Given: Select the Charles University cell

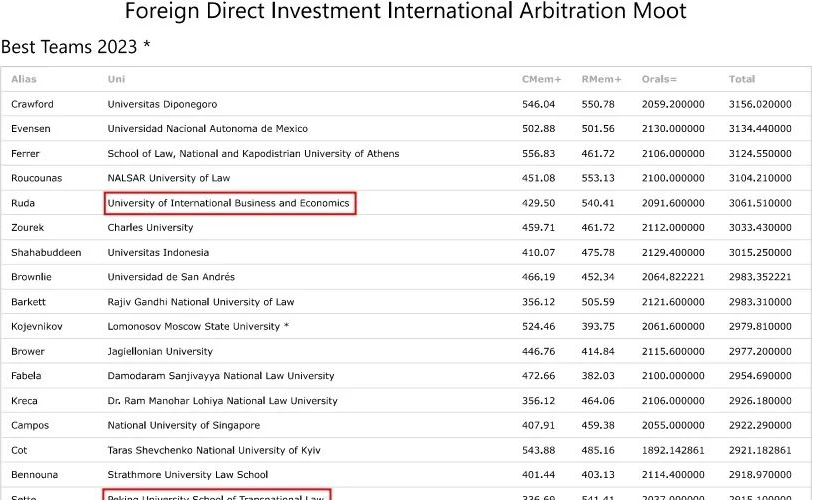Looking at the screenshot, I should click(x=150, y=228).
